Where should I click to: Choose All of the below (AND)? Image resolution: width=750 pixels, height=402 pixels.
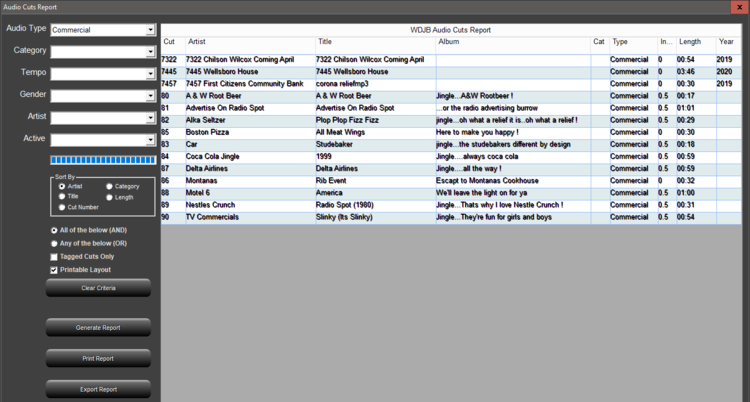click(x=54, y=230)
